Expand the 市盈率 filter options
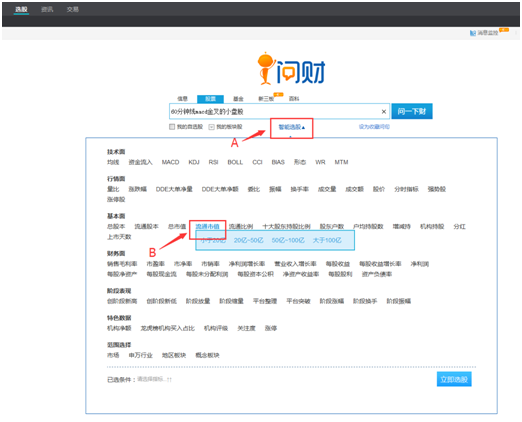Screen dimensions: 522x422 pyautogui.click(x=156, y=264)
